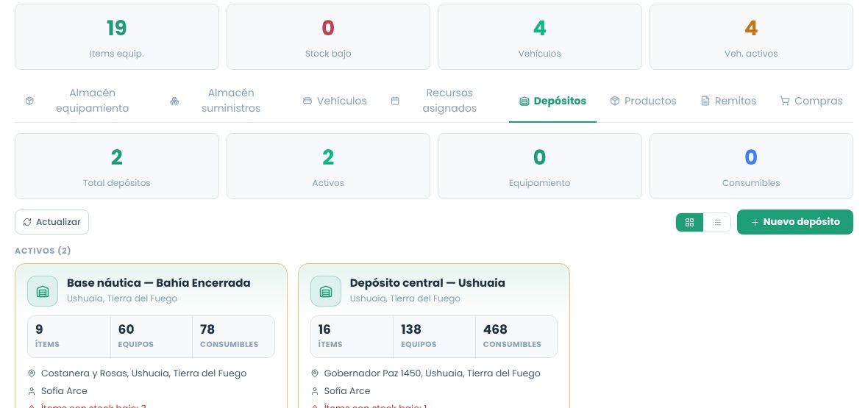This screenshot has height=408, width=868.
Task: Click location pin beside Costanera y Rosas
Action: point(32,373)
